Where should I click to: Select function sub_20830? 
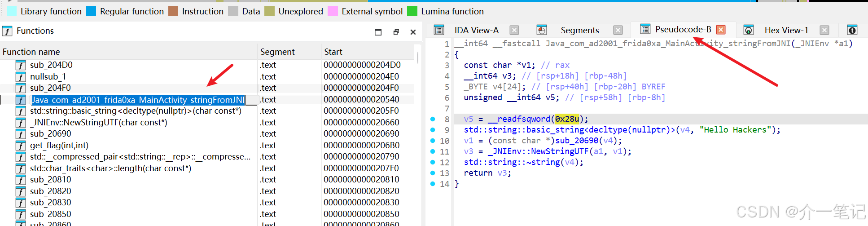pos(50,202)
